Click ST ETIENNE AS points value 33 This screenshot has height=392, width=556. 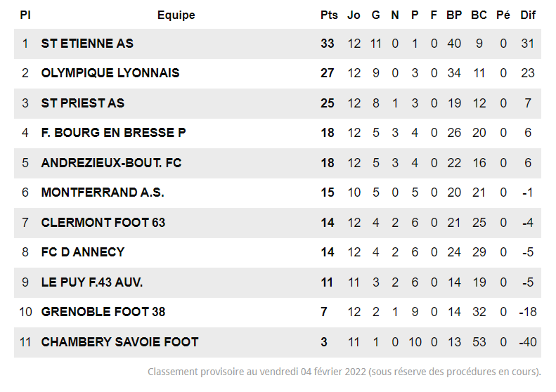pos(328,44)
